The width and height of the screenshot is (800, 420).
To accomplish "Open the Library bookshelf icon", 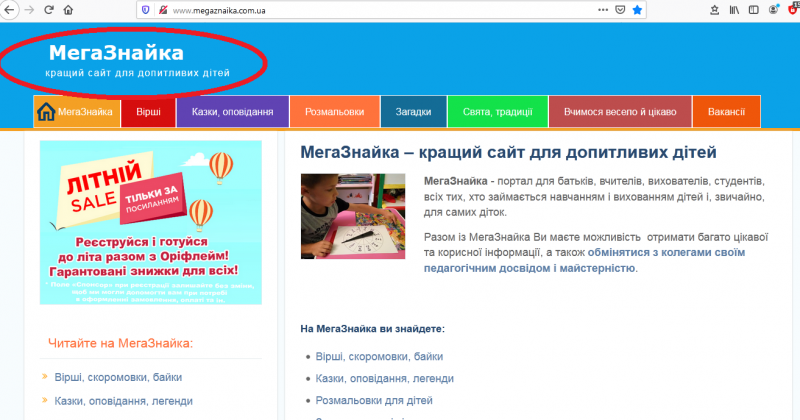I will pyautogui.click(x=733, y=9).
